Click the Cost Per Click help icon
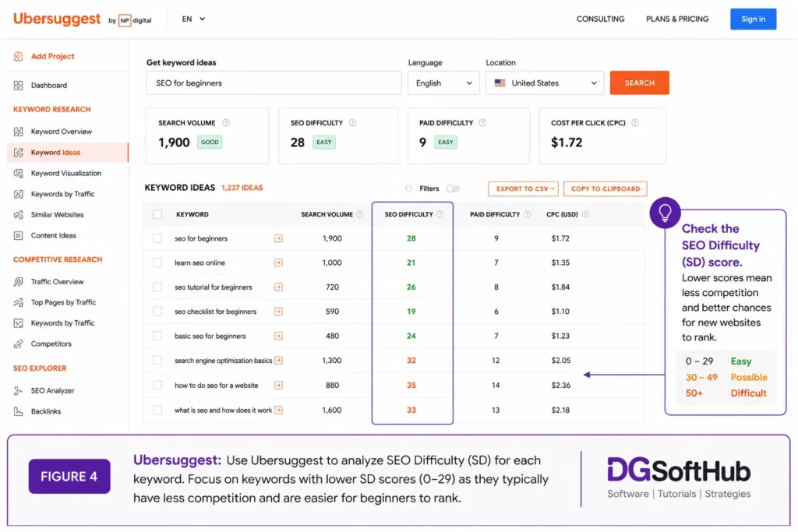798x532 pixels. click(634, 122)
